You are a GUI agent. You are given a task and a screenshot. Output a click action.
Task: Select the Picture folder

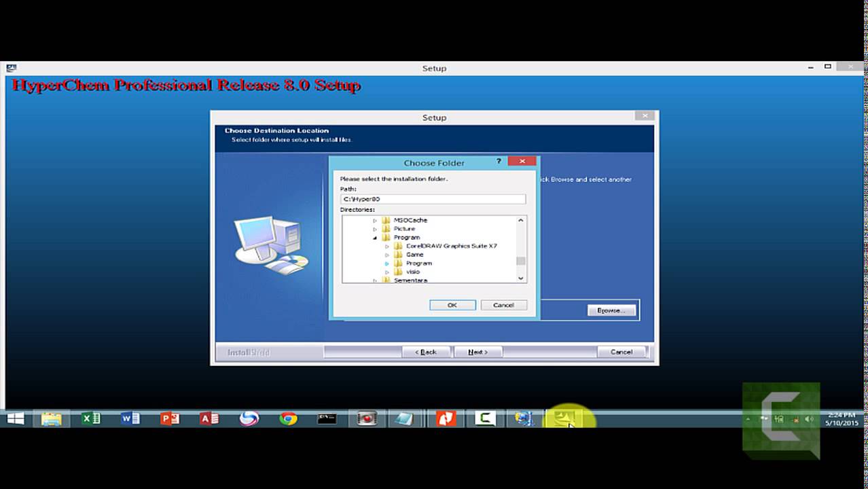point(404,229)
